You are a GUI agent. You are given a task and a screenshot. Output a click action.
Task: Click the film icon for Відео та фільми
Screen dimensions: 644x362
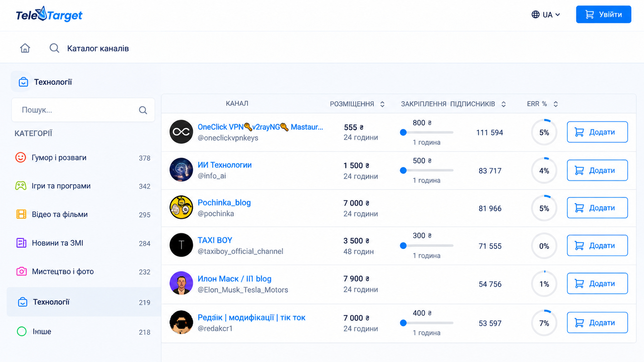(x=21, y=214)
